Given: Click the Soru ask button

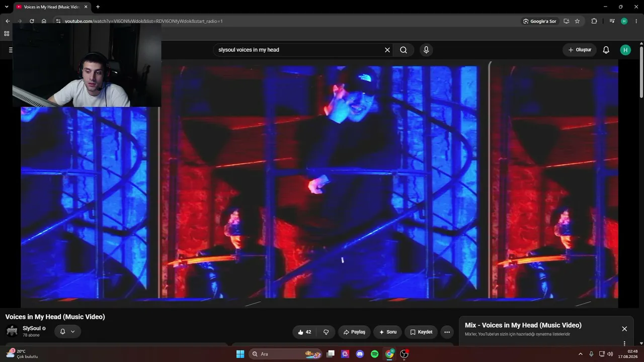Looking at the screenshot, I should point(388,332).
